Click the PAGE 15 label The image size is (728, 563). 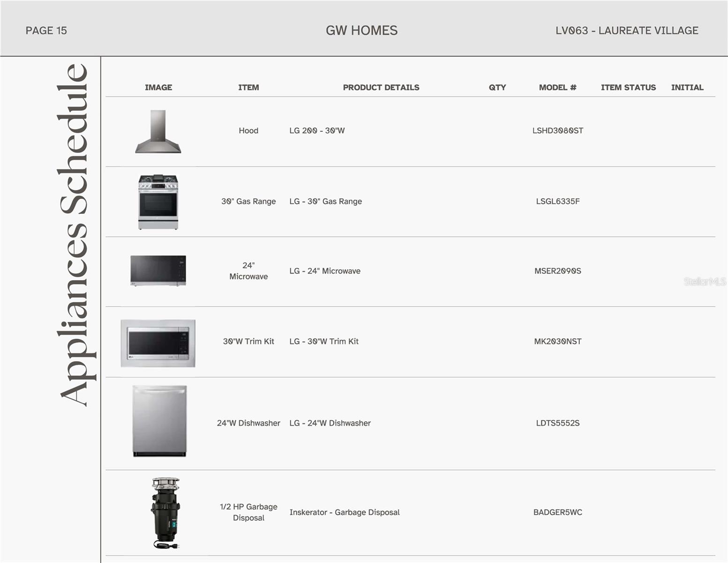pyautogui.click(x=46, y=30)
